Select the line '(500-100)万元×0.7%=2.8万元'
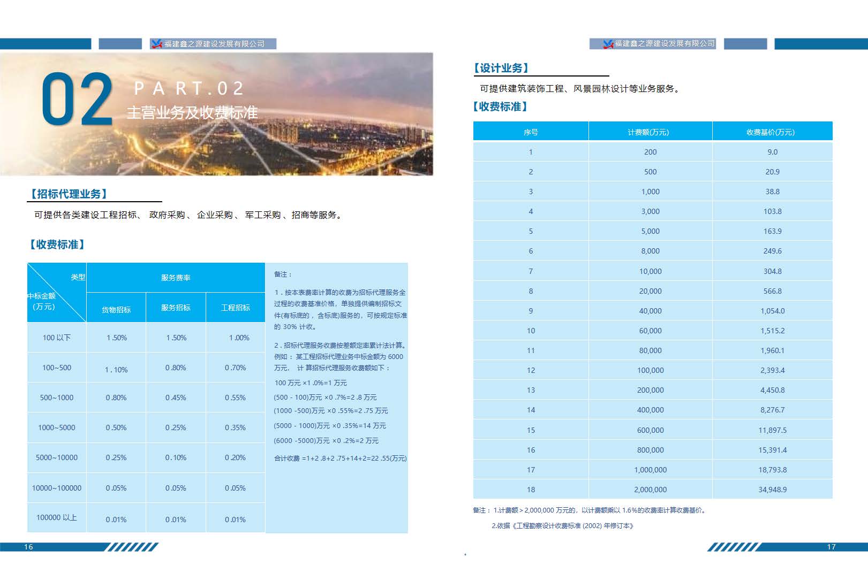Screen dimensions: 868x588 [x=325, y=397]
